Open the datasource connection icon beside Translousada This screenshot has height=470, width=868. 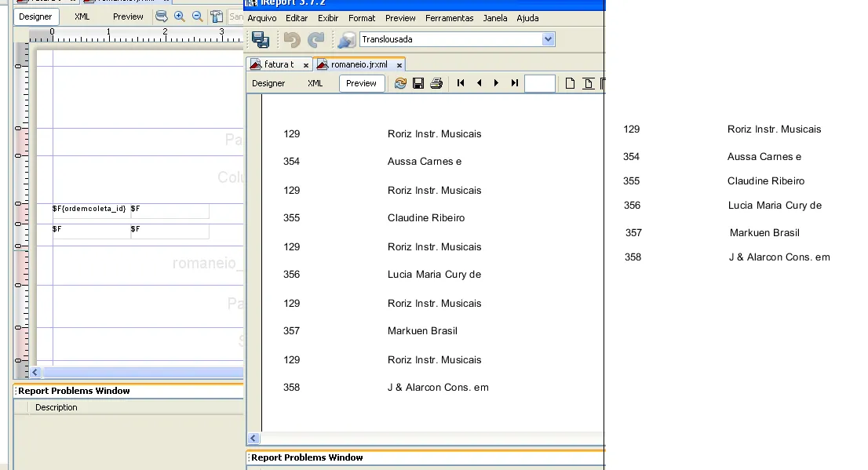coord(346,39)
